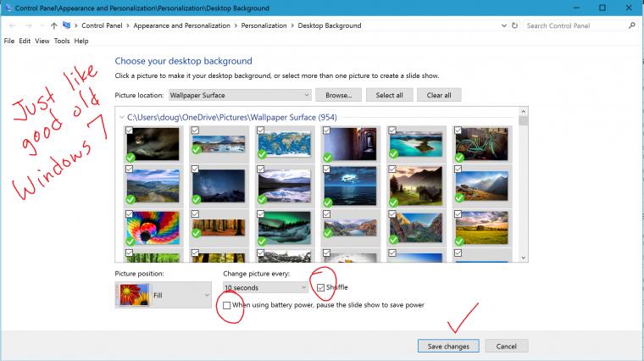The width and height of the screenshot is (644, 361).
Task: Click the Control Panel icon in address bar
Action: tap(67, 26)
